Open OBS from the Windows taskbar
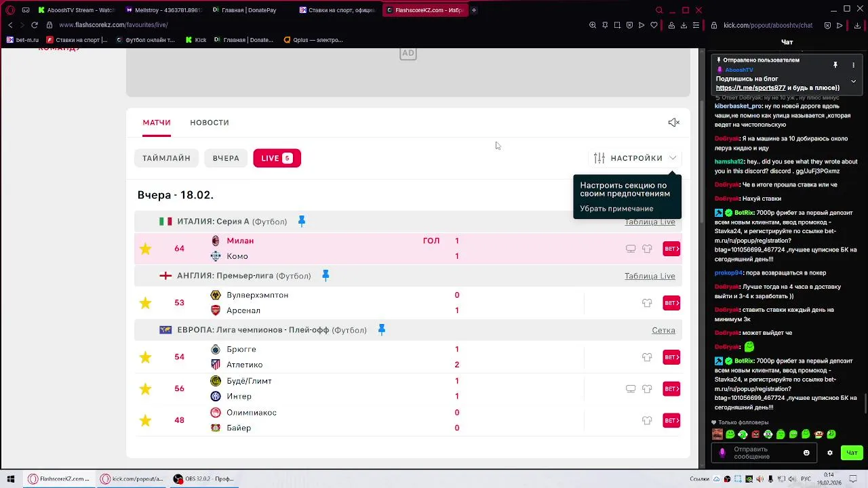This screenshot has height=488, width=868. coord(203,479)
